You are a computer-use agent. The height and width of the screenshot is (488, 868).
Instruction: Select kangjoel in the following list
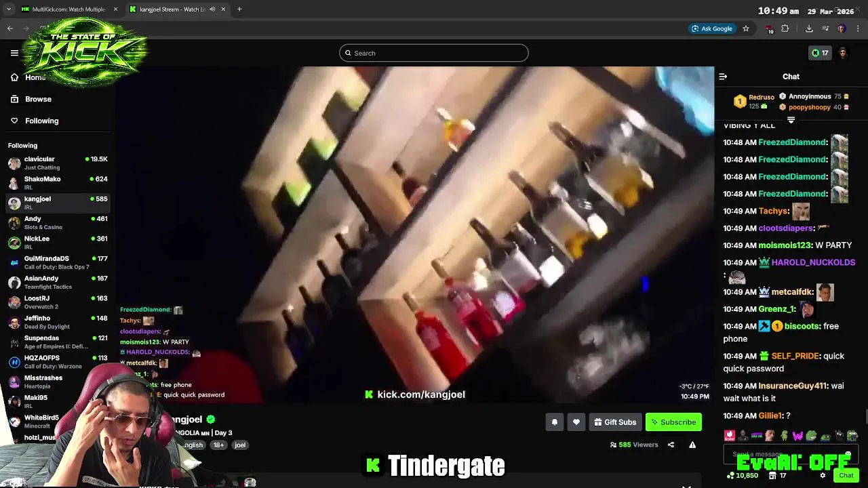[x=58, y=203]
